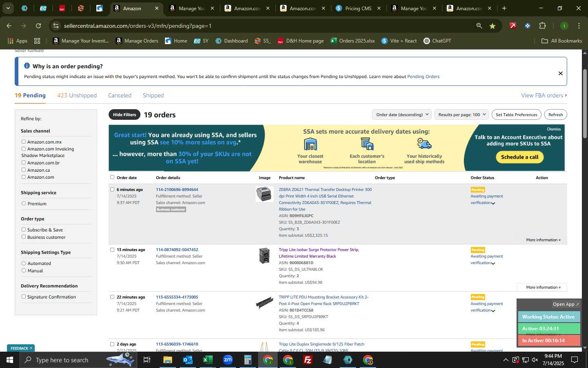Image resolution: width=588 pixels, height=368 pixels.
Task: Close the 'Why is an order pending' banner
Action: [x=561, y=74]
